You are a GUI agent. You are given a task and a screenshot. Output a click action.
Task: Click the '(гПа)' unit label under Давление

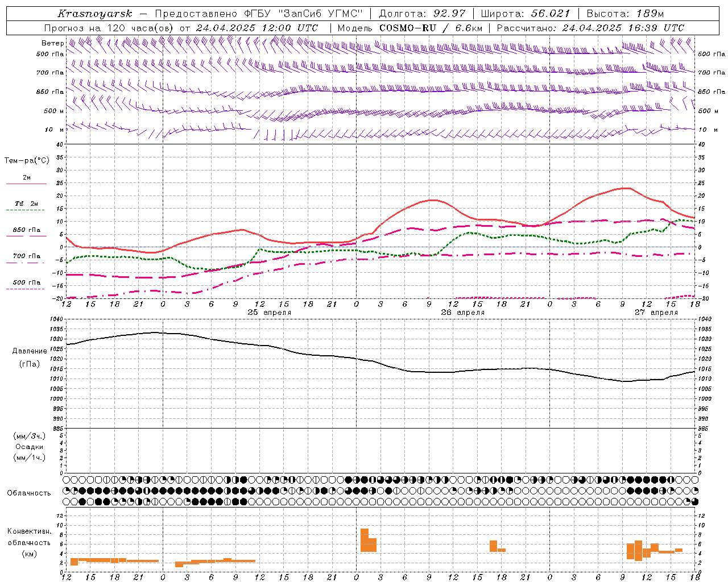pos(30,364)
